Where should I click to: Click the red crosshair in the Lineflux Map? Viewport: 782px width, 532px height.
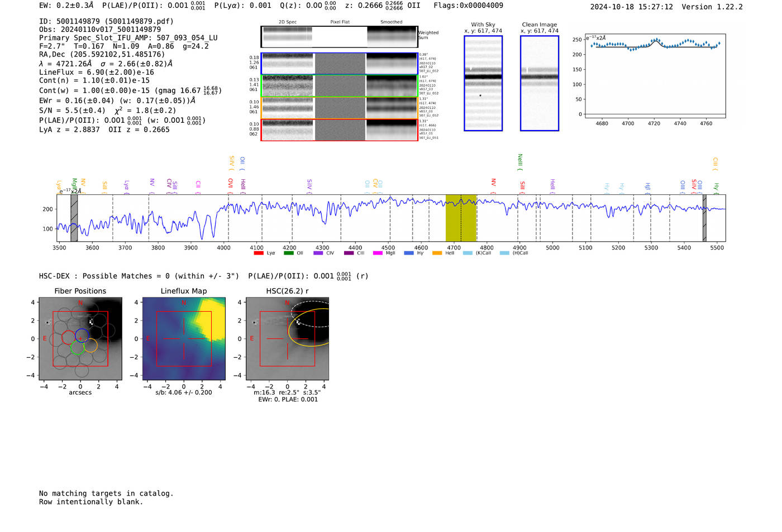[184, 339]
